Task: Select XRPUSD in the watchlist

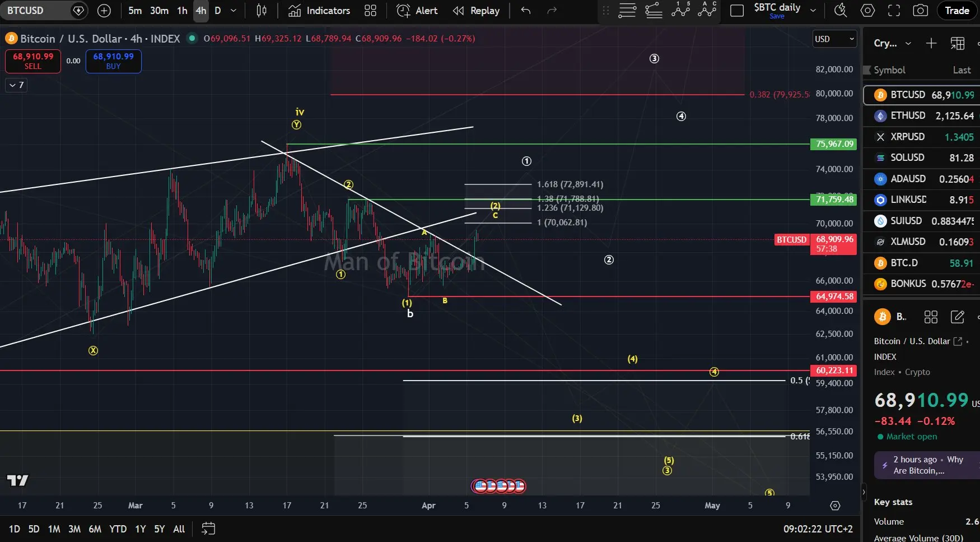Action: point(922,137)
